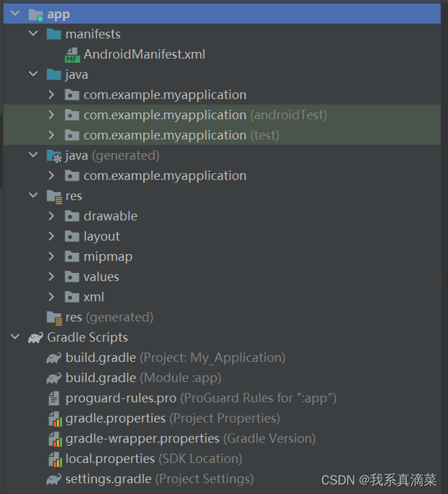
Task: Select the app module name
Action: [59, 15]
